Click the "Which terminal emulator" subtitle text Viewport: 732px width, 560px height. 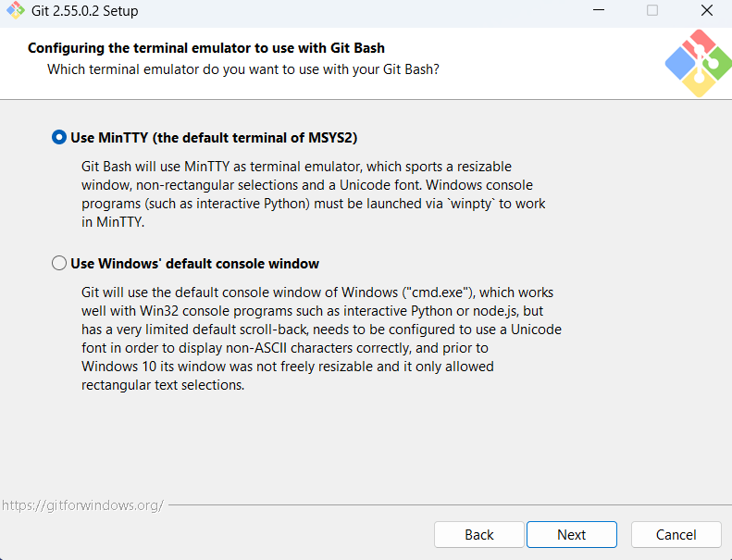(x=243, y=69)
